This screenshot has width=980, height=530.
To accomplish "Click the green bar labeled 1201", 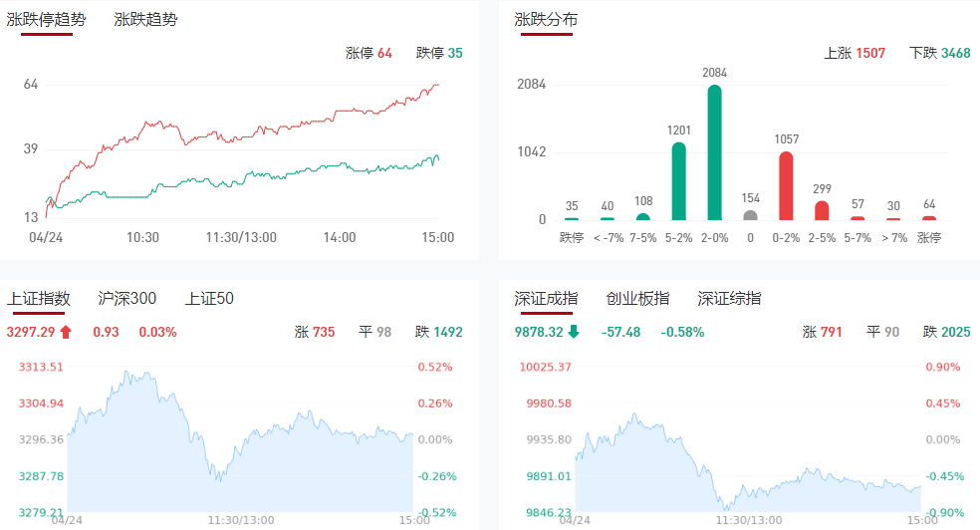I will 678,181.
